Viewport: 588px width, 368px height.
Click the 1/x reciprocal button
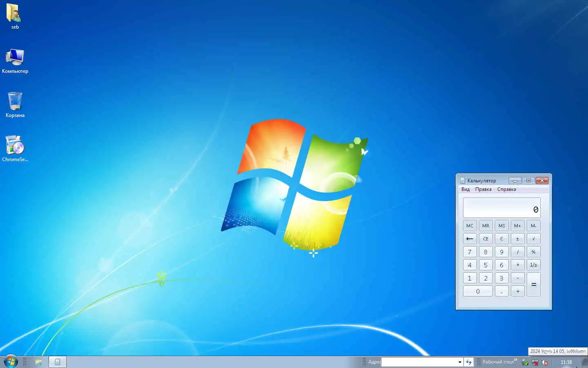coord(533,265)
